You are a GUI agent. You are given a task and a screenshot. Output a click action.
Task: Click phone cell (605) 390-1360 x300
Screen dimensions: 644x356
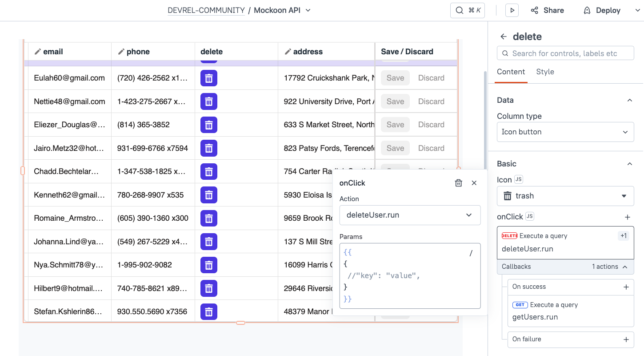(x=152, y=218)
